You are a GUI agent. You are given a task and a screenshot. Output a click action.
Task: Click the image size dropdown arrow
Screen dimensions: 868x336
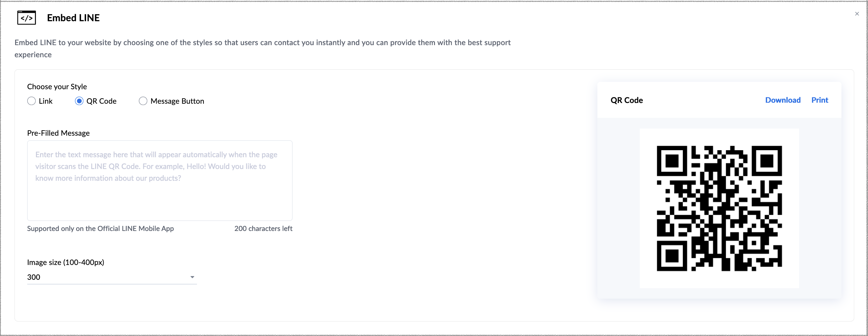192,277
